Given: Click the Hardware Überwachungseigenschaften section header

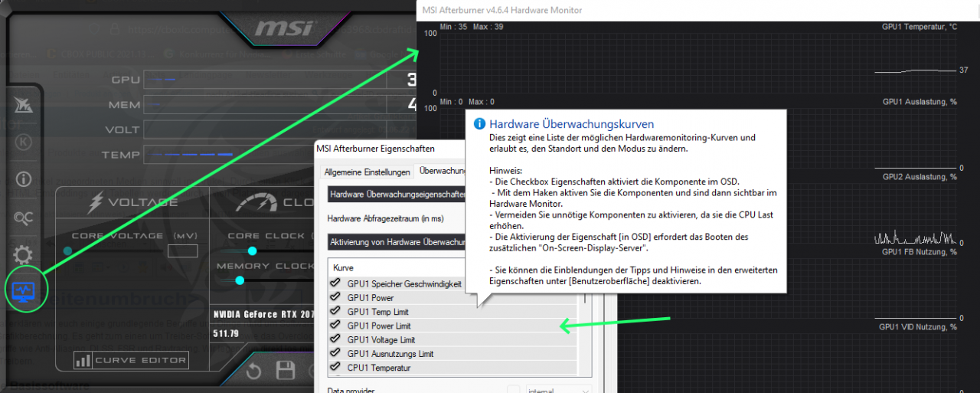Looking at the screenshot, I should [x=397, y=195].
